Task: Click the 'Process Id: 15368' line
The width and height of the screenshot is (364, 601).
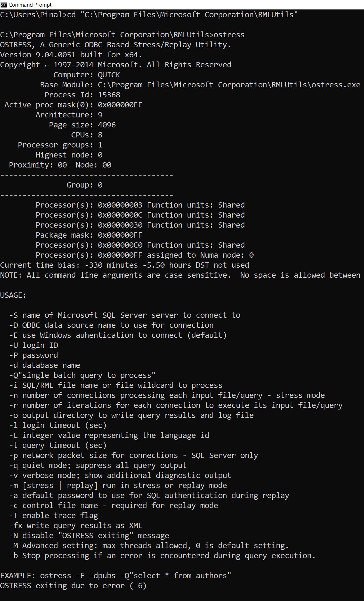Action: [x=82, y=95]
